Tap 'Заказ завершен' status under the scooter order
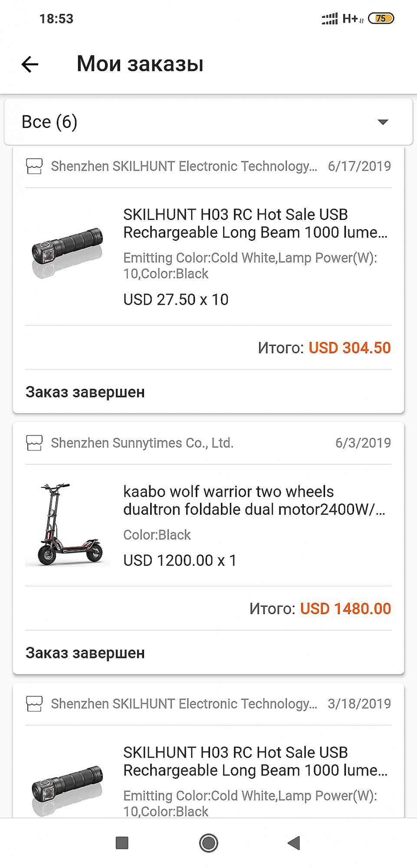The height and width of the screenshot is (868, 417). pos(85,653)
